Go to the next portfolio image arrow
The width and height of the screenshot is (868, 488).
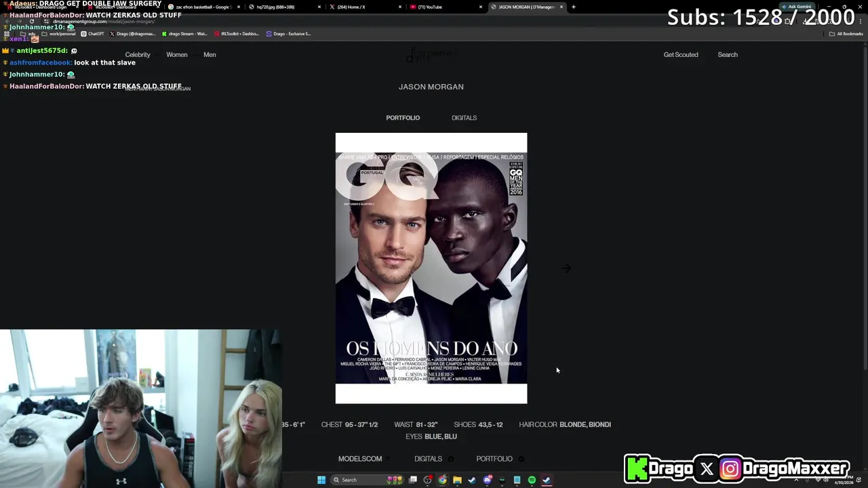(x=566, y=268)
